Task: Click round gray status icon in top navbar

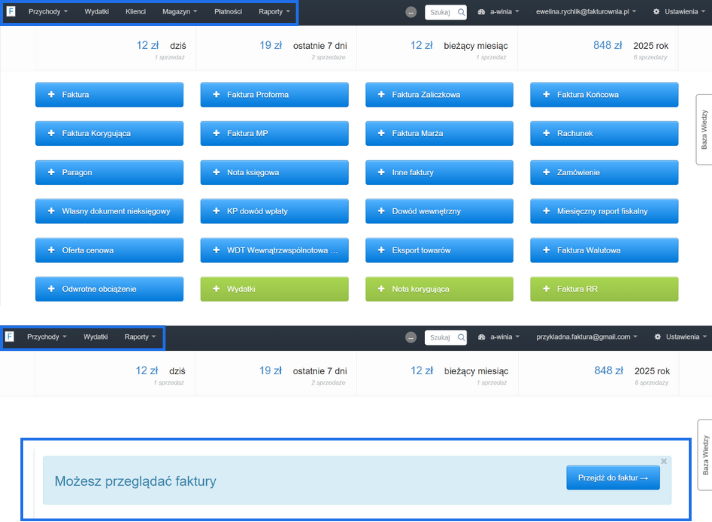Action: (410, 12)
